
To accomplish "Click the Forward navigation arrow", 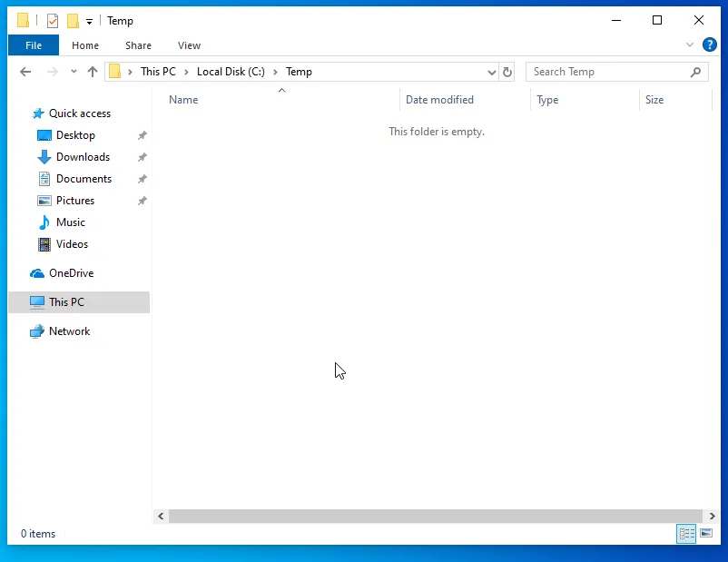I will (x=52, y=72).
